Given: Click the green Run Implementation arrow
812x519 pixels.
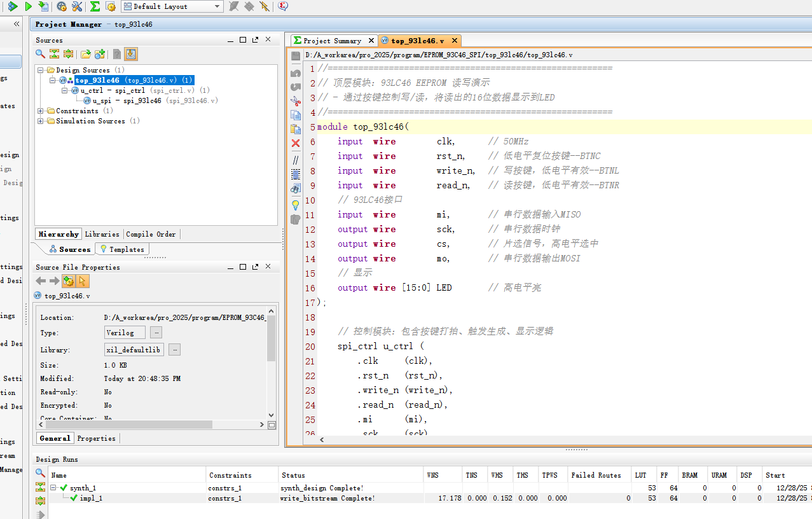Looking at the screenshot, I should tap(28, 6).
